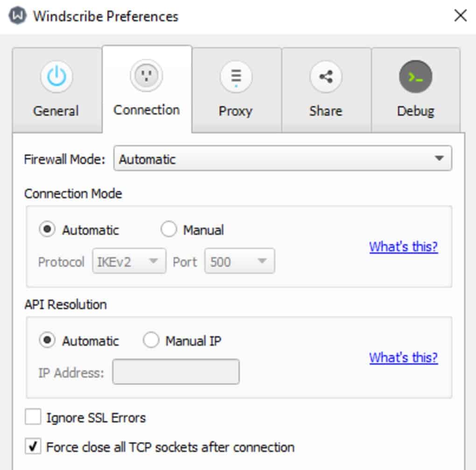476x470 pixels.
Task: Switch to the General tab label
Action: [56, 111]
